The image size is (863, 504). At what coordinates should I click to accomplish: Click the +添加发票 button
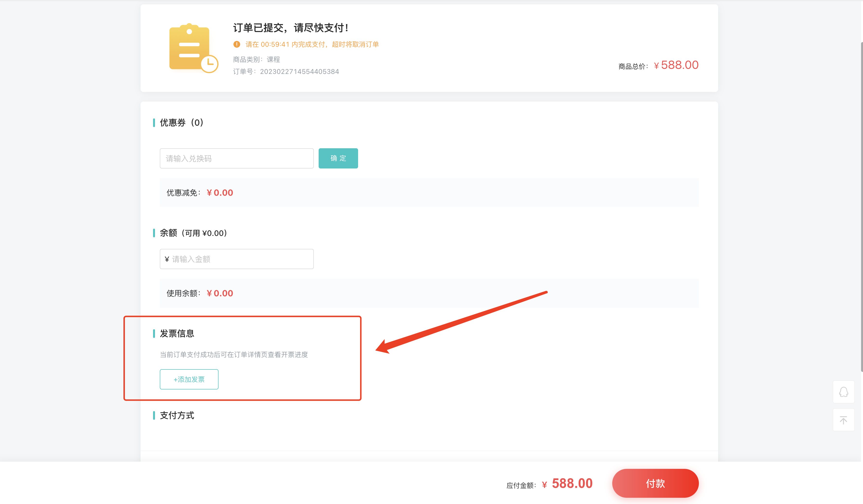point(189,379)
